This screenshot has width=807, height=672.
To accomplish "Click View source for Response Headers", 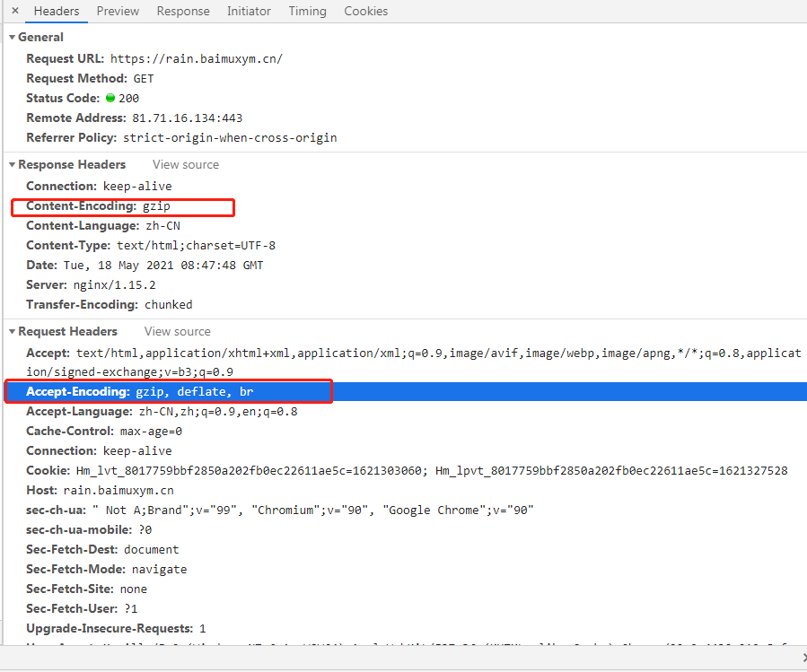I will (x=186, y=165).
